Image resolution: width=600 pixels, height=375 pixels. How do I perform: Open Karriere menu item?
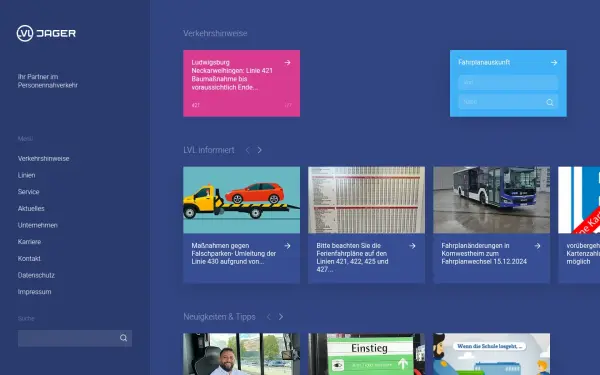pos(29,242)
